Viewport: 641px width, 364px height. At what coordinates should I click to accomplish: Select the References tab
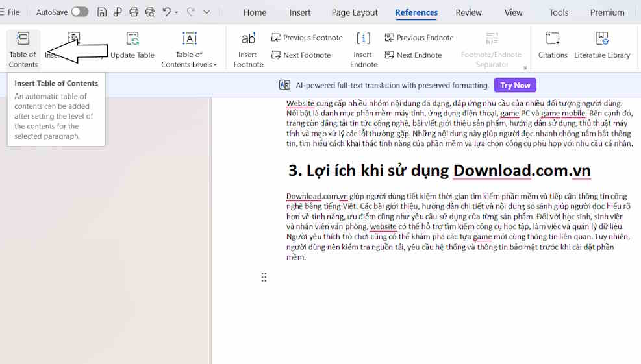pos(416,13)
